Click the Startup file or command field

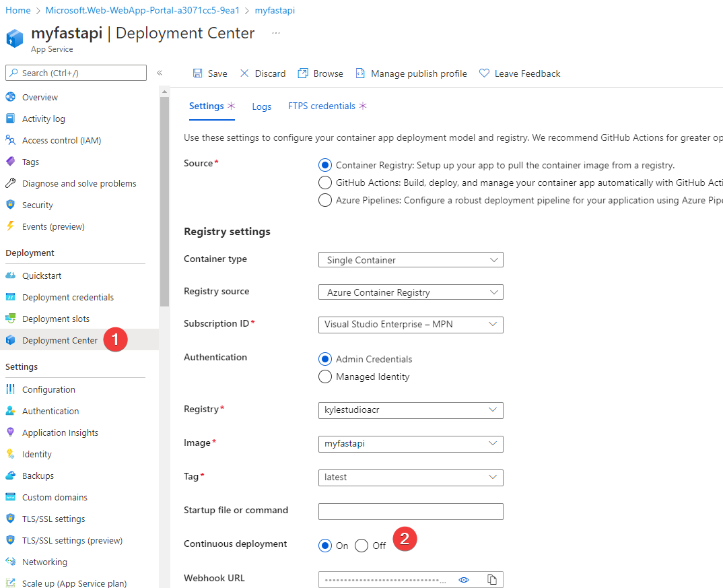click(411, 511)
